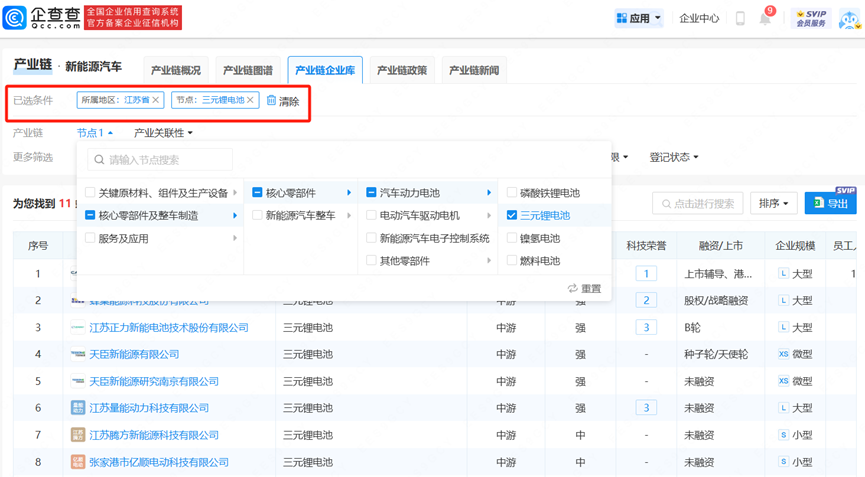865x477 pixels.
Task: Check the 燃料电池 checkbox
Action: tap(512, 260)
